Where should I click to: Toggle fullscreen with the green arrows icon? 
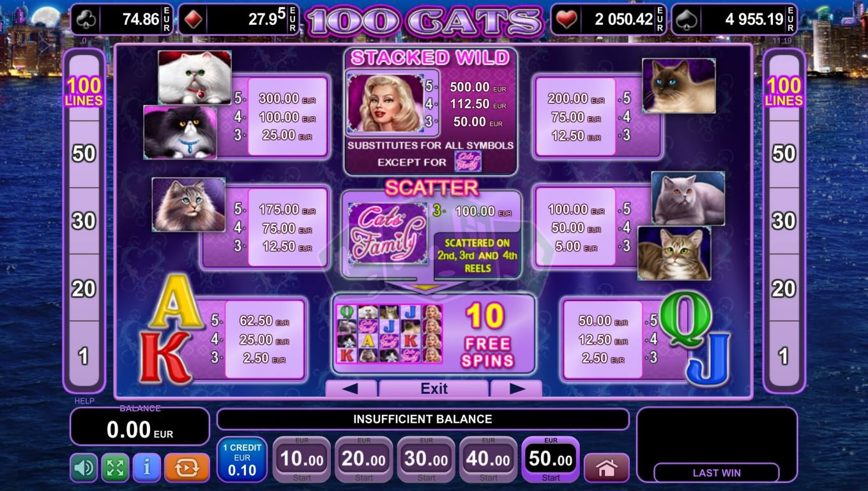coord(115,468)
